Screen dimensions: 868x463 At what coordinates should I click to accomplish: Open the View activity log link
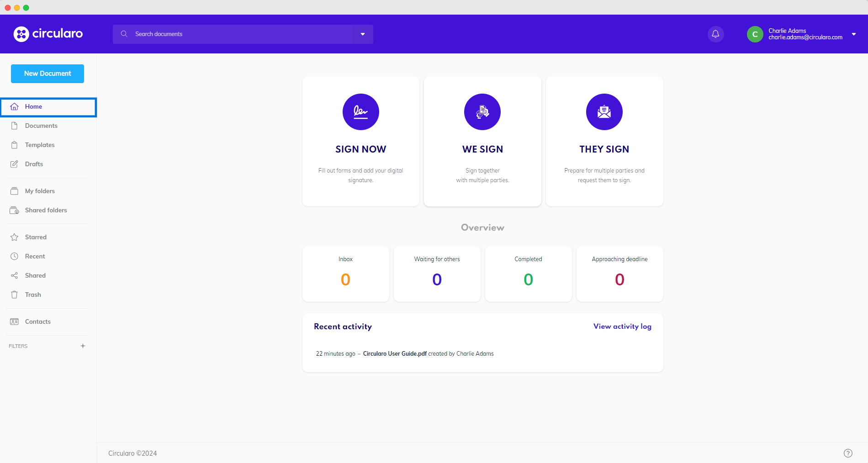pyautogui.click(x=622, y=326)
